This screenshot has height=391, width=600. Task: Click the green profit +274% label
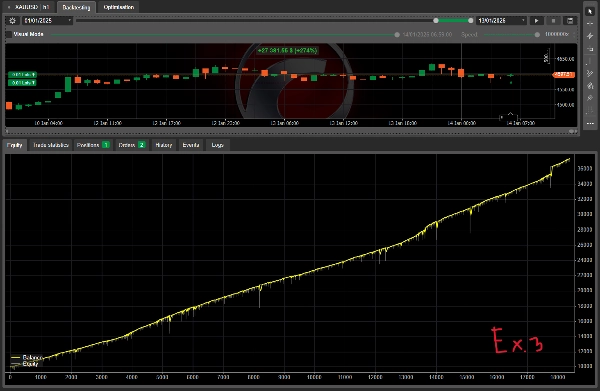287,51
